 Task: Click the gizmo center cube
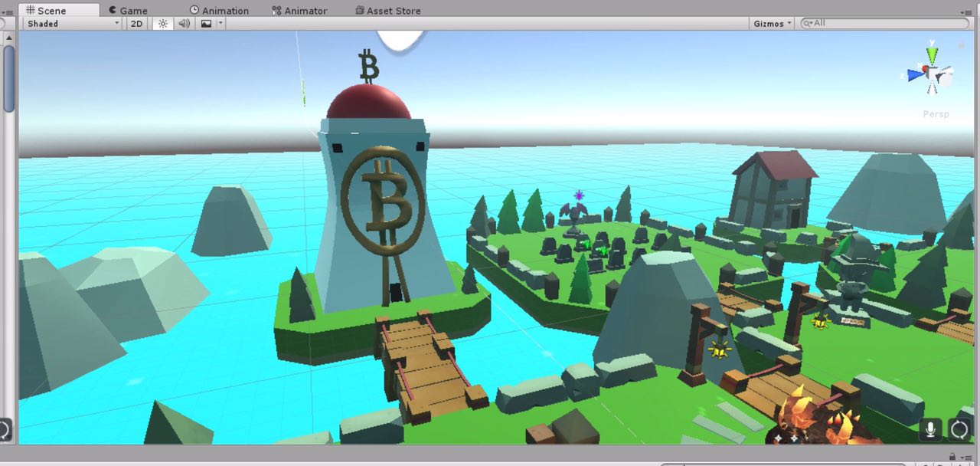[931, 73]
